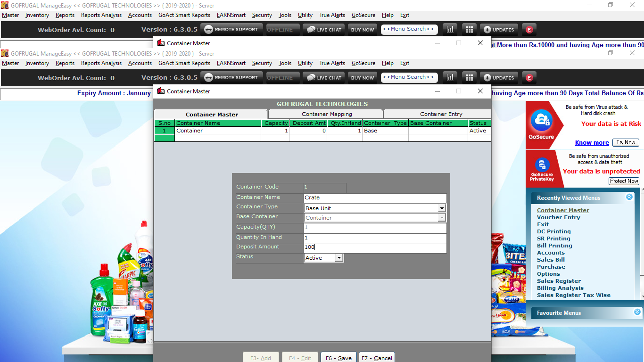644x362 pixels.
Task: Open True Alerts menu in the foreground window
Action: [x=332, y=63]
